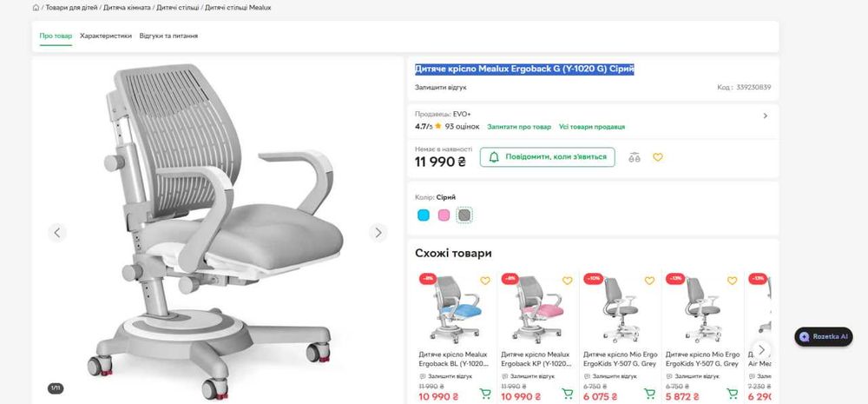Add Ergoback KP chair to cart

(568, 394)
